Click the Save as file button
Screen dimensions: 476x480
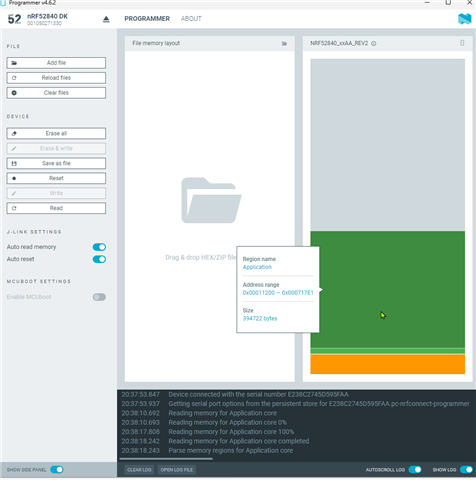pyautogui.click(x=56, y=163)
